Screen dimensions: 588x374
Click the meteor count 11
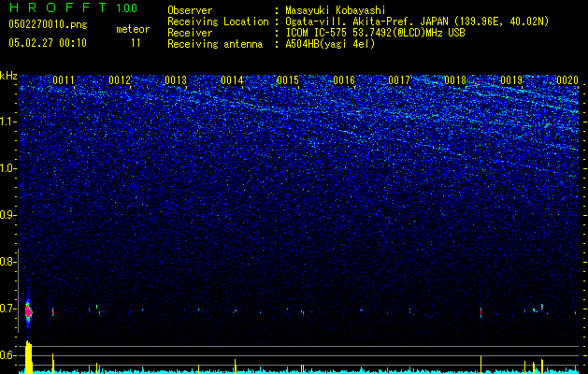click(x=136, y=43)
